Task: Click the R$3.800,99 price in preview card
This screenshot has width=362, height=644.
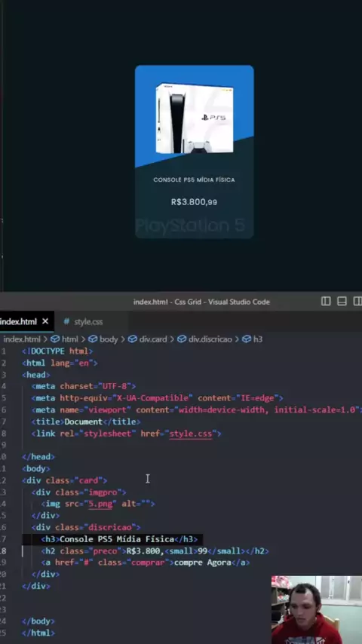Action: pyautogui.click(x=194, y=202)
